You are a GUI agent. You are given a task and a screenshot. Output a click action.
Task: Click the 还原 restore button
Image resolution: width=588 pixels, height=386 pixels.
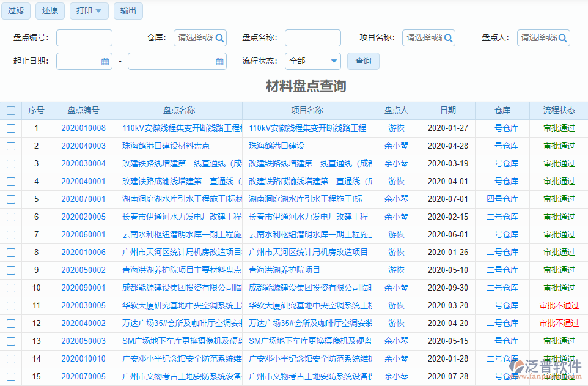click(50, 10)
